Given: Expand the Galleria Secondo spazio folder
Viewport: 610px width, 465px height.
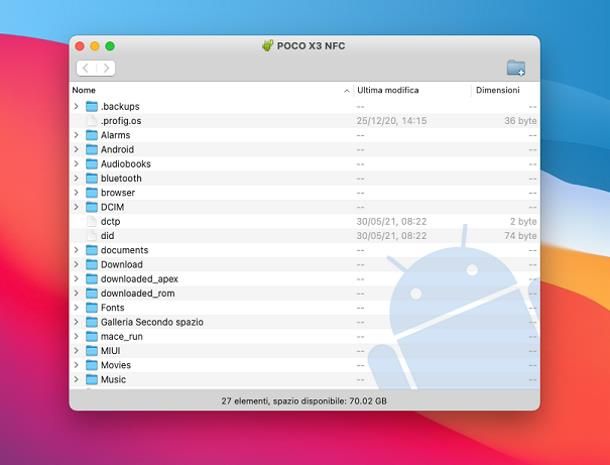Looking at the screenshot, I should [76, 322].
